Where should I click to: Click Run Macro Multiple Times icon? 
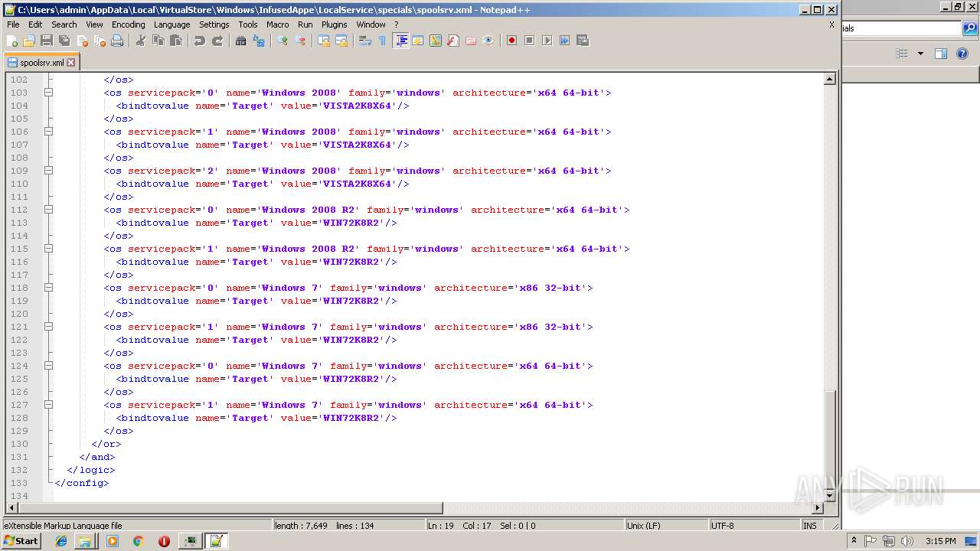(x=564, y=41)
